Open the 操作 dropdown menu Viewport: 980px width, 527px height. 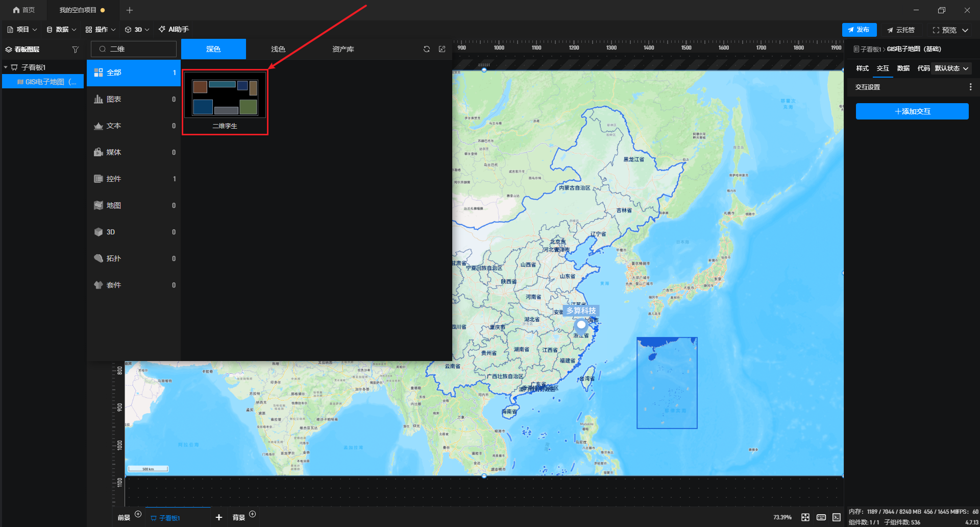pyautogui.click(x=101, y=30)
